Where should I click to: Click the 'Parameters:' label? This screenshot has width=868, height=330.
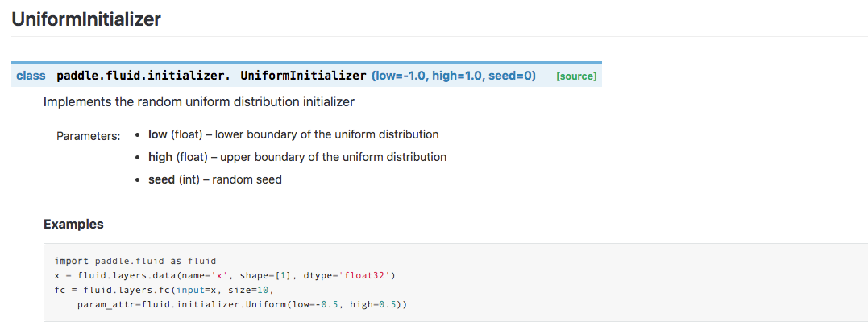click(x=88, y=135)
